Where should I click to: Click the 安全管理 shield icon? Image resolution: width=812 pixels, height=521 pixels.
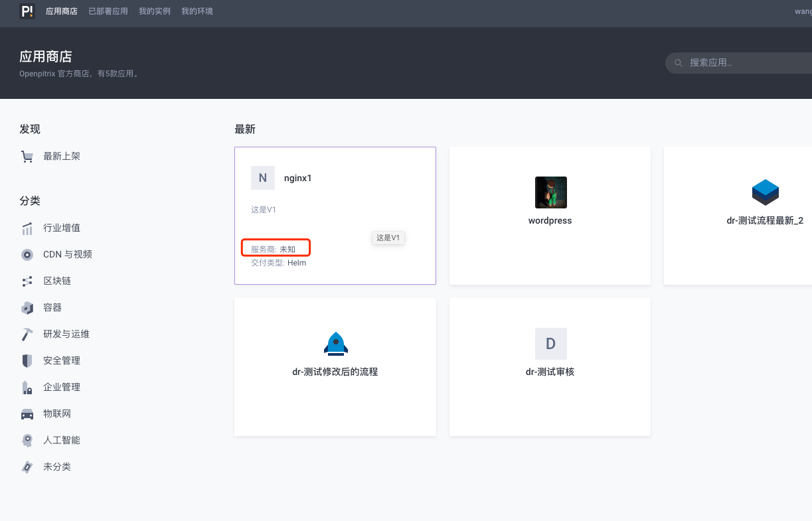tap(27, 360)
